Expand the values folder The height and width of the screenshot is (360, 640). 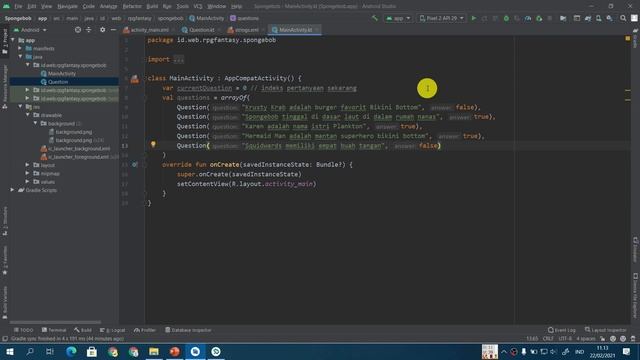tap(27, 182)
